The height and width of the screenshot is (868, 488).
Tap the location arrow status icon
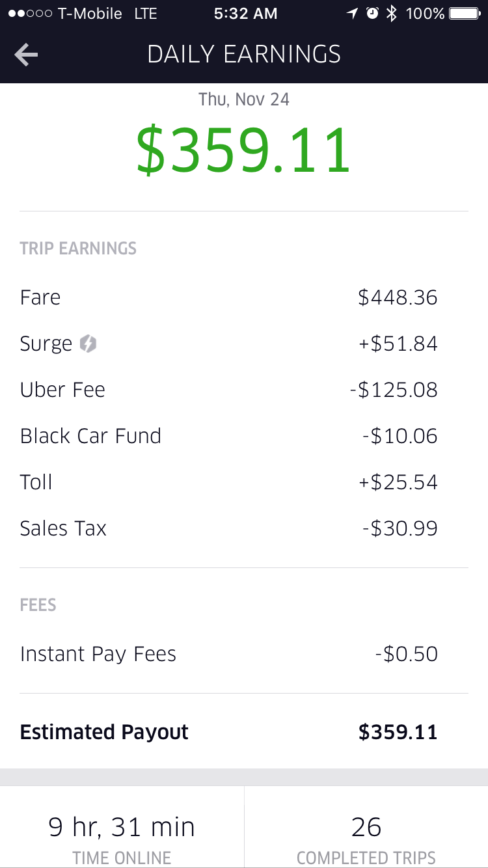click(x=353, y=14)
